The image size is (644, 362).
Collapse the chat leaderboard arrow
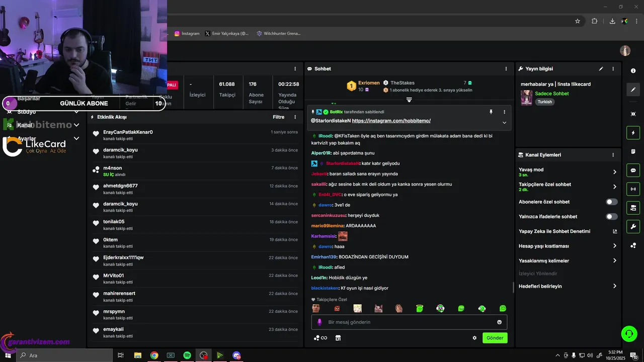[x=409, y=100]
